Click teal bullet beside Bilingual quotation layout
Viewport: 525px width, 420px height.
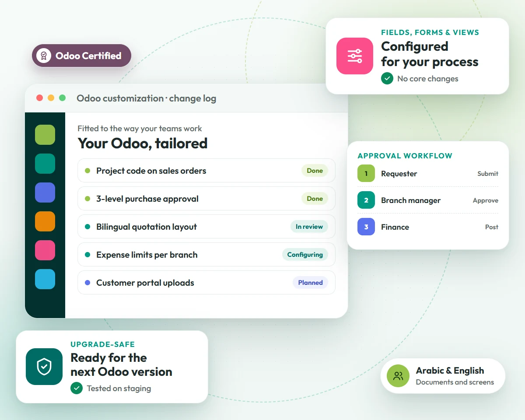click(87, 227)
